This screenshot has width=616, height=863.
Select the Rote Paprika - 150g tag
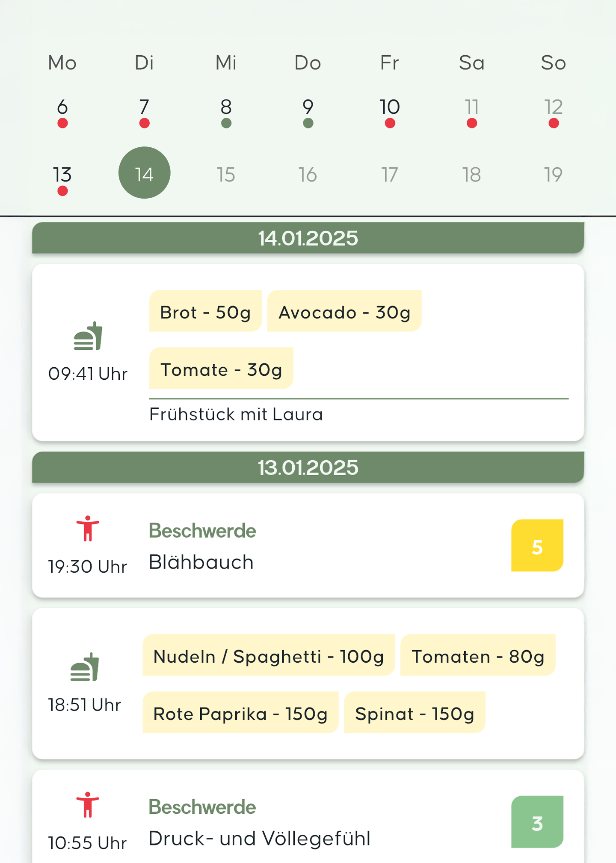click(x=240, y=713)
